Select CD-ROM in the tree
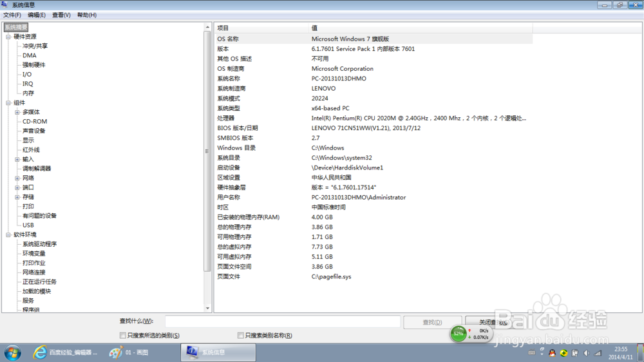This screenshot has height=362, width=644. click(35, 122)
